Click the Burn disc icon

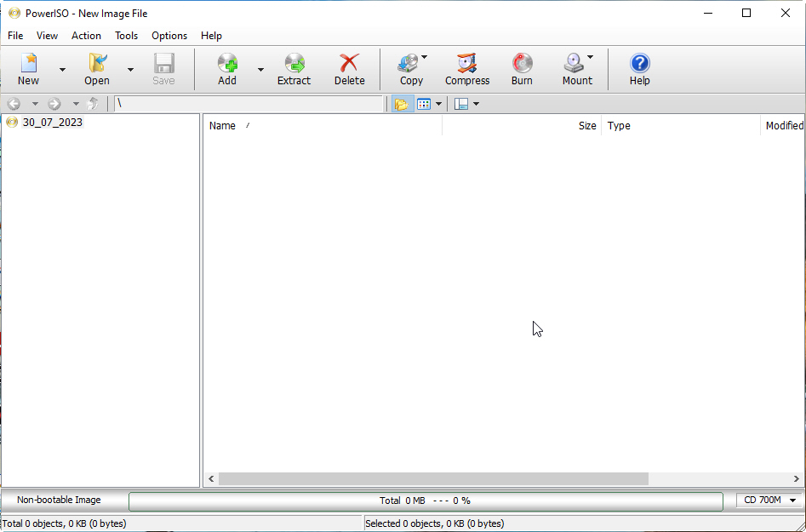(523, 63)
